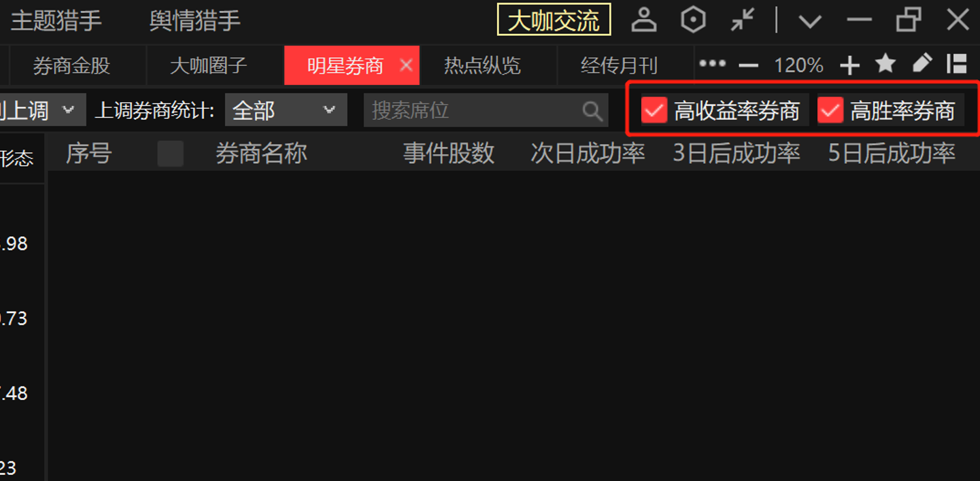Click the search magnifier icon
This screenshot has height=481, width=980.
coord(592,111)
